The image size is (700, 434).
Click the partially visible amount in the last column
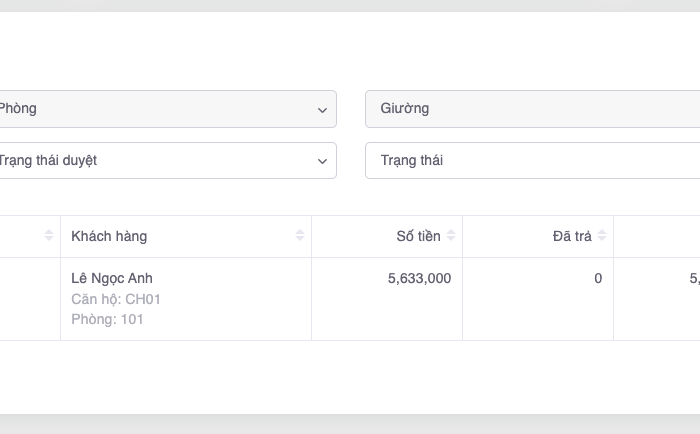[694, 278]
